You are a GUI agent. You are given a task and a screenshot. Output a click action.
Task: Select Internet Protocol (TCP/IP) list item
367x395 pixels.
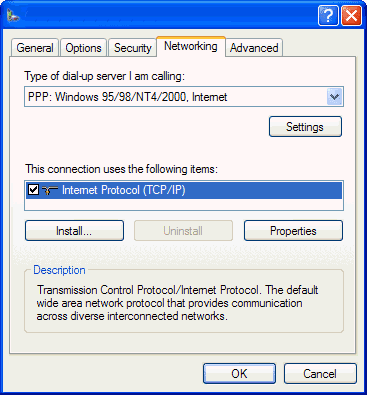184,190
